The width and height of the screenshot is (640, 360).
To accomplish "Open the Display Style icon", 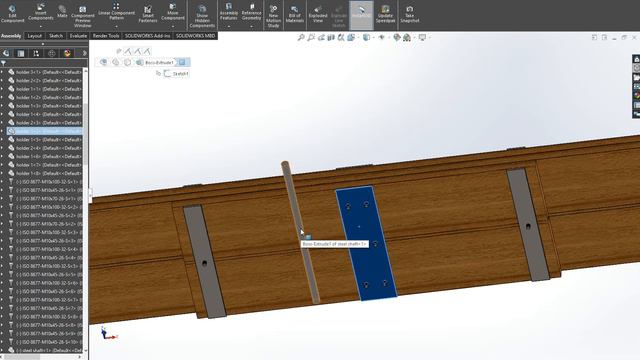I will [367, 38].
